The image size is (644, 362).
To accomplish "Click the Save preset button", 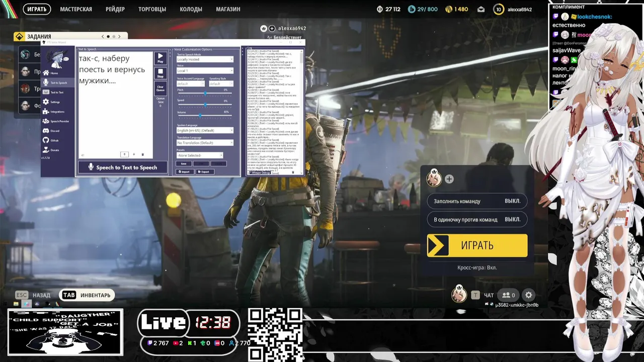I will tap(184, 163).
